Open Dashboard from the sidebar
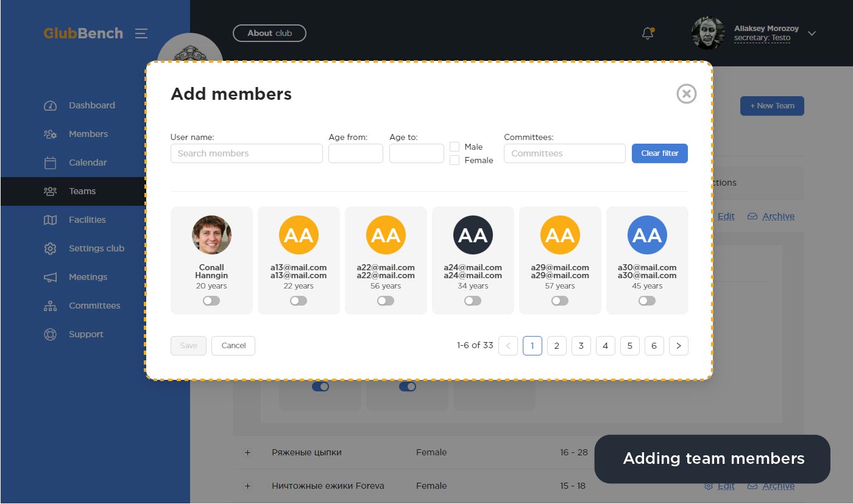 [x=91, y=105]
